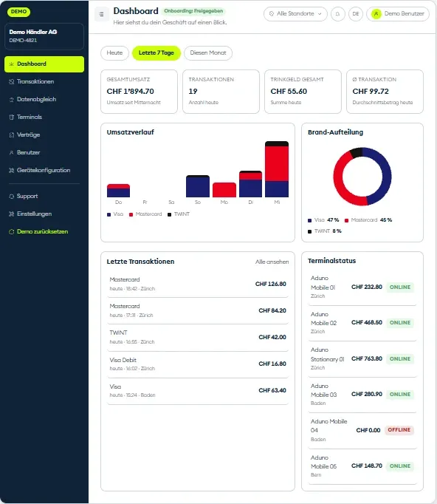Open Einstellungen in the sidebar
Viewport: 437px width, 504px height.
tap(44, 214)
